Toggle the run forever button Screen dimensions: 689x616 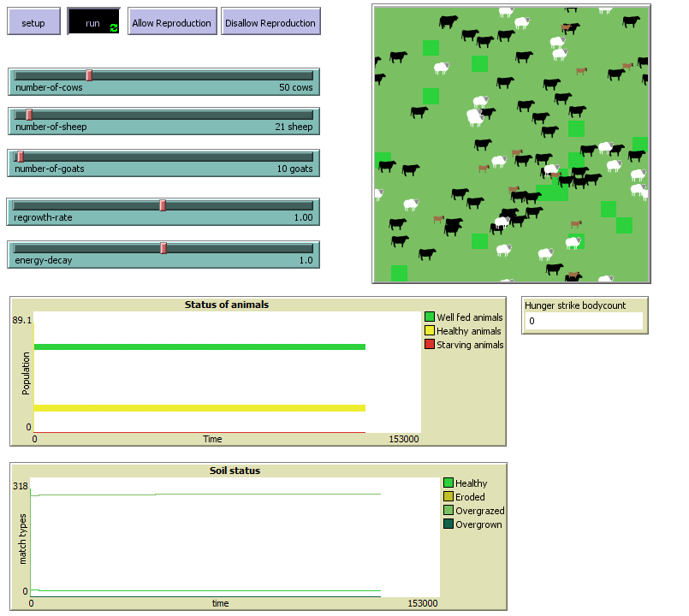tap(92, 22)
